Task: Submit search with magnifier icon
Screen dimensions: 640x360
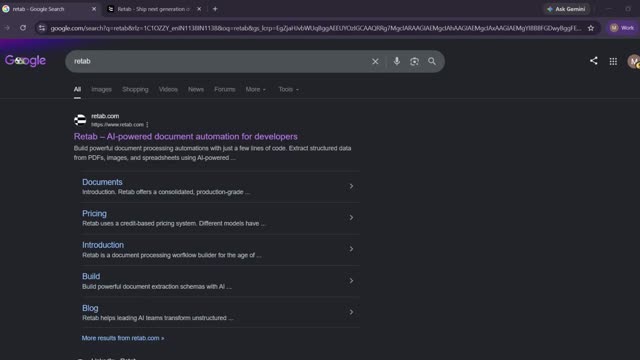Action: pos(431,62)
